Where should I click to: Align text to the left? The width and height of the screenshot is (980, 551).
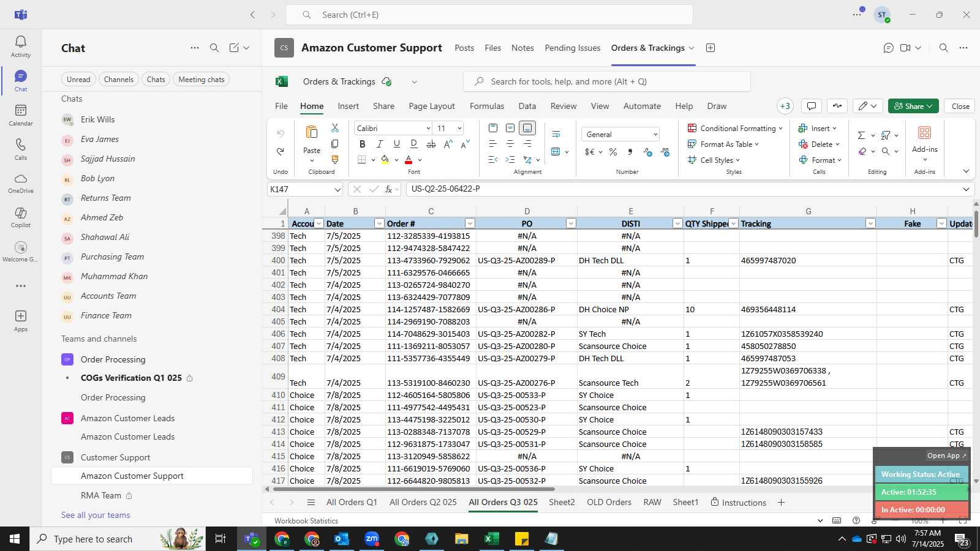(x=493, y=144)
